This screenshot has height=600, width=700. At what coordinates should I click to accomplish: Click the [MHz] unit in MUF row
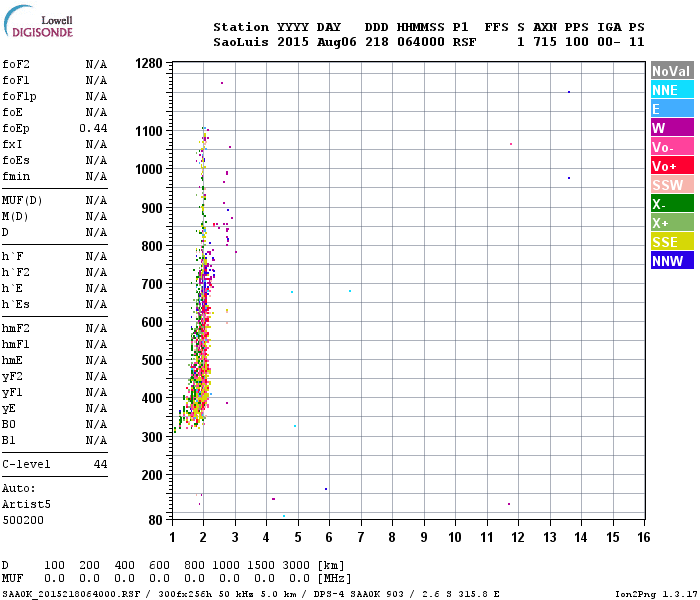pos(334,579)
